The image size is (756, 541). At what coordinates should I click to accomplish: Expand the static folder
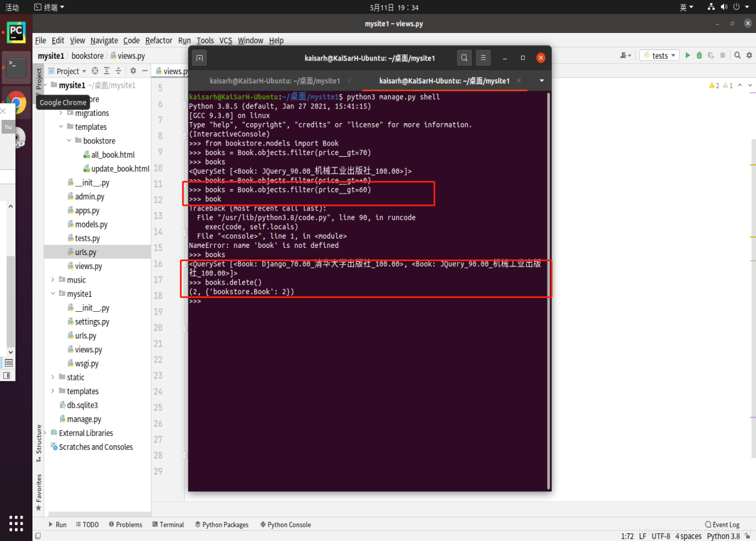pyautogui.click(x=53, y=377)
